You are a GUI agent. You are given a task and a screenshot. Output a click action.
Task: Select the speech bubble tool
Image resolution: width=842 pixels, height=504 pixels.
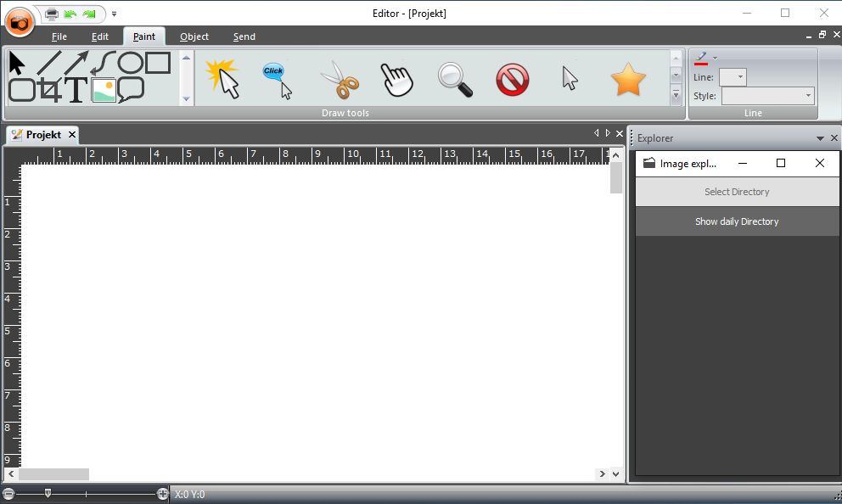[131, 90]
